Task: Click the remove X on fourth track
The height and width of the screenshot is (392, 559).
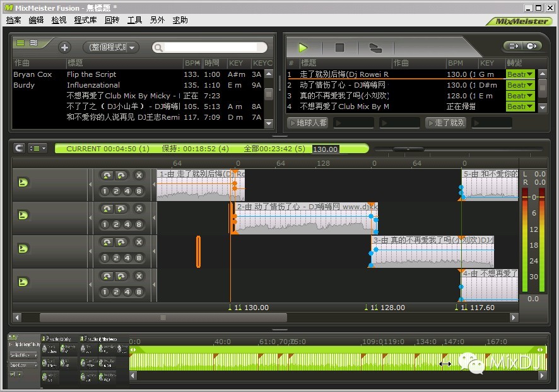Action: (x=139, y=276)
